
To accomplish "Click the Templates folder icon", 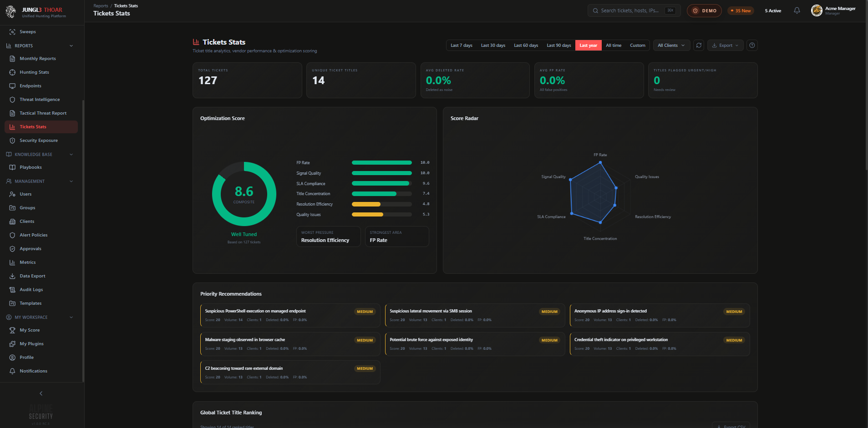I will pos(12,303).
